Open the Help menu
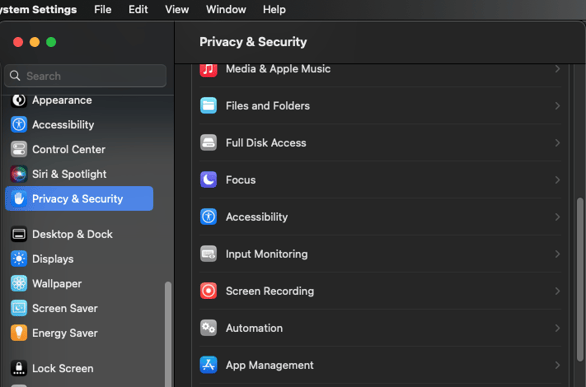The image size is (586, 387). point(274,9)
